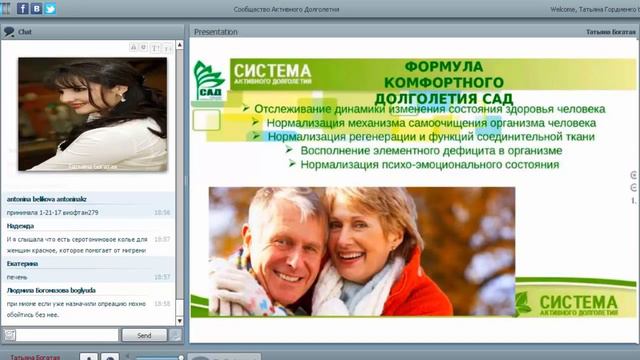Image resolution: width=640 pixels, height=360 pixels.
Task: Select 'Людмила Богомазова boglyuda' chat name
Action: [x=51, y=290]
